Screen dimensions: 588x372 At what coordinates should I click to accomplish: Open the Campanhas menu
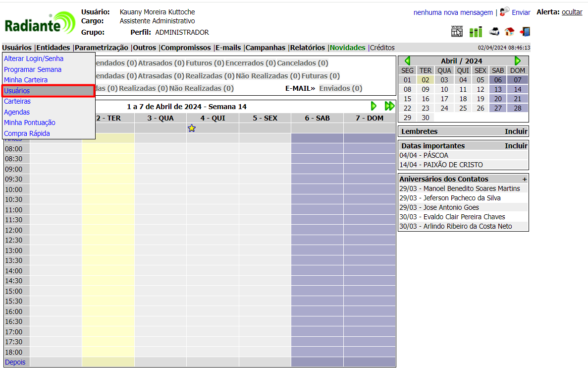(266, 48)
